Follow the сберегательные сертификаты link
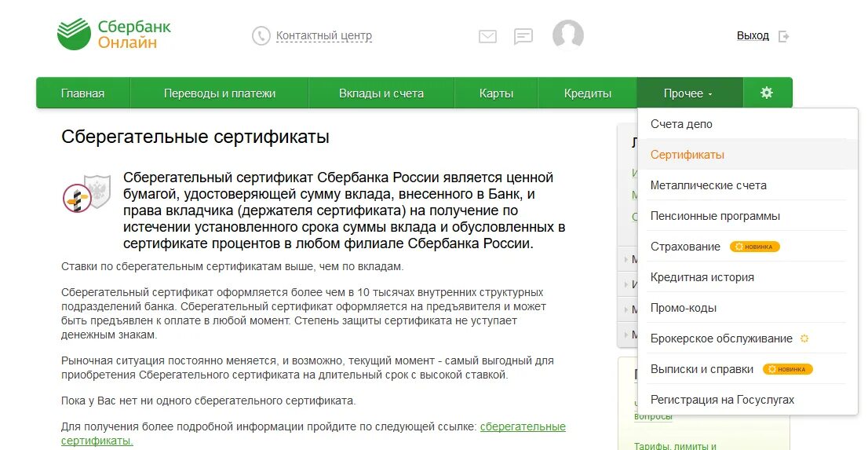The height and width of the screenshot is (450, 868). pos(523,426)
